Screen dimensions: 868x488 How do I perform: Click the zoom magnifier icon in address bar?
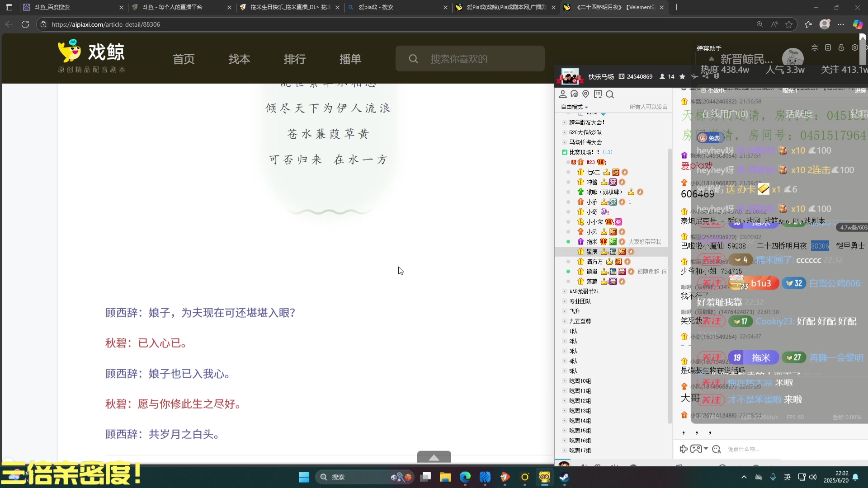[x=760, y=24]
